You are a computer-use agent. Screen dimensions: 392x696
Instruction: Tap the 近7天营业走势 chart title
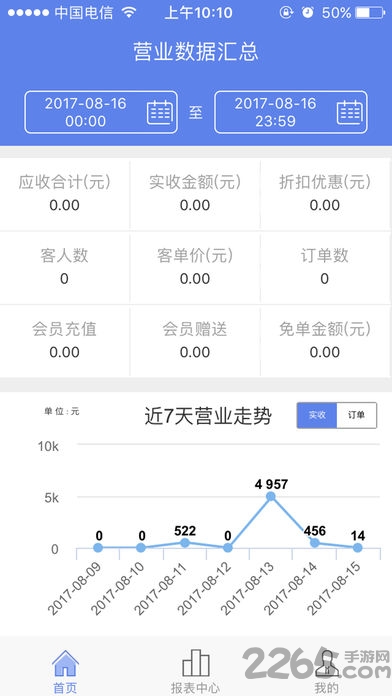coord(208,417)
